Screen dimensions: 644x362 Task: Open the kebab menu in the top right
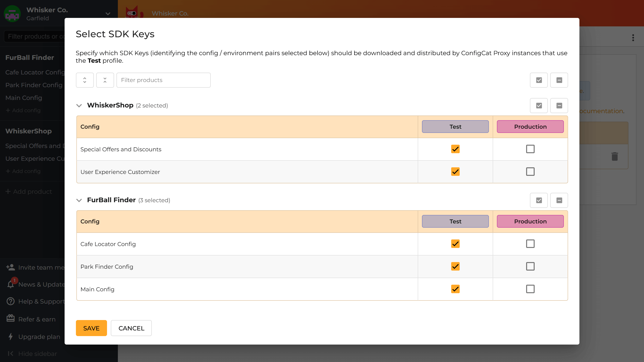point(633,37)
